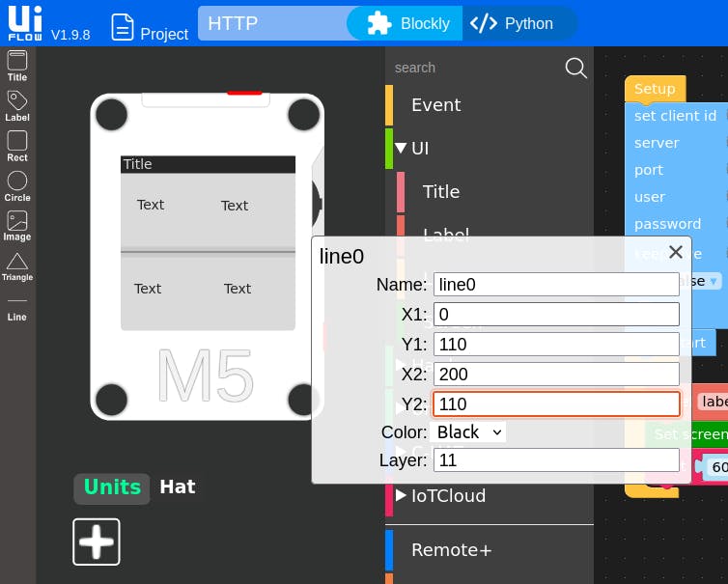Select bottom-right Text label on screen

(238, 289)
